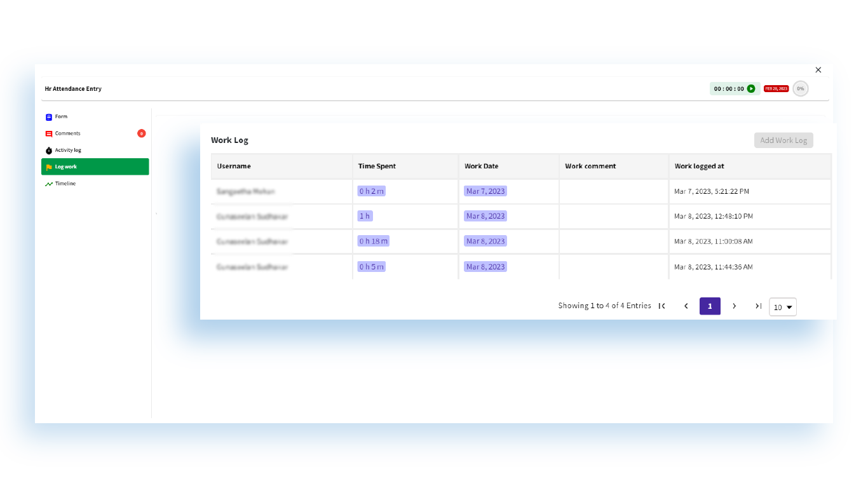Image resolution: width=868 pixels, height=488 pixels.
Task: Open the Timeline view
Action: [x=65, y=183]
